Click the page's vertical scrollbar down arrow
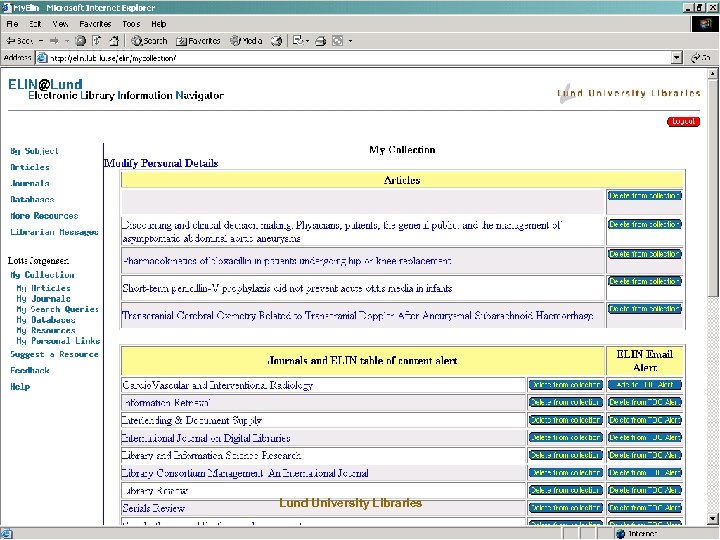Screen dimensions: 720x540 click(x=712, y=519)
